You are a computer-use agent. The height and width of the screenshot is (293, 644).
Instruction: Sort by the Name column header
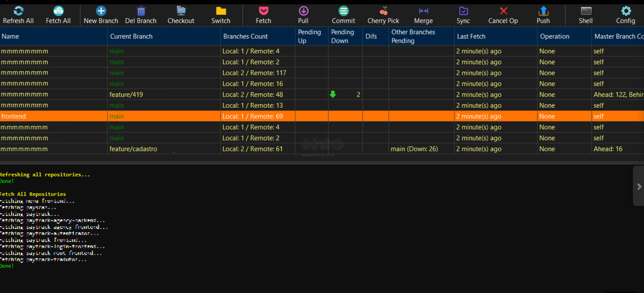pyautogui.click(x=10, y=37)
